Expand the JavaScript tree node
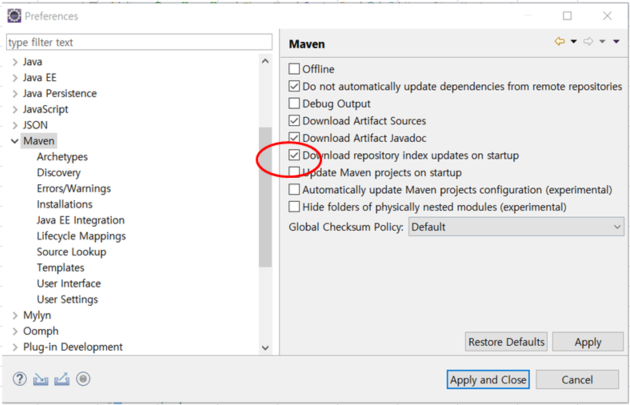The height and width of the screenshot is (405, 630). click(15, 109)
